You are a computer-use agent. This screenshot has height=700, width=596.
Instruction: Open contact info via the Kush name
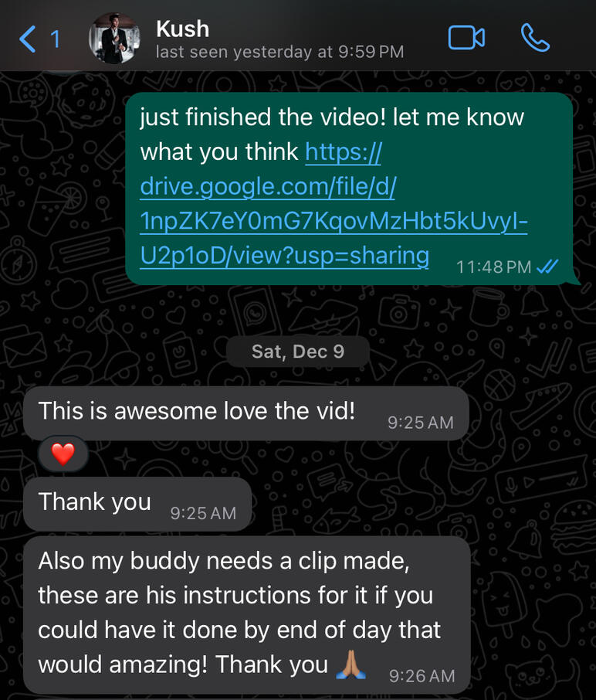[x=182, y=29]
